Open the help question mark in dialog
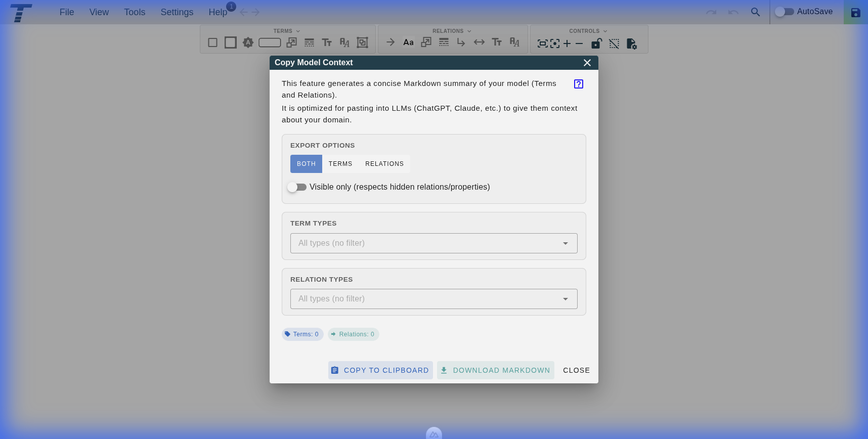868x439 pixels. (x=579, y=84)
